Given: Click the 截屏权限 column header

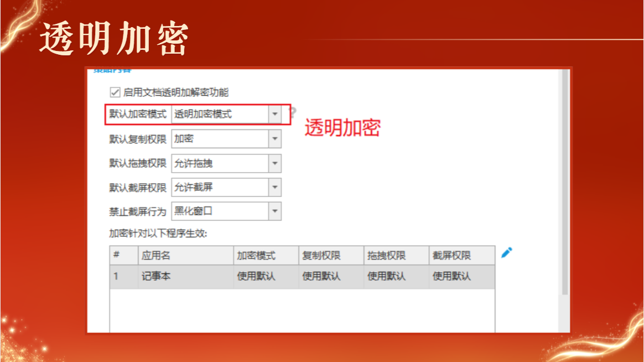Looking at the screenshot, I should [x=461, y=255].
